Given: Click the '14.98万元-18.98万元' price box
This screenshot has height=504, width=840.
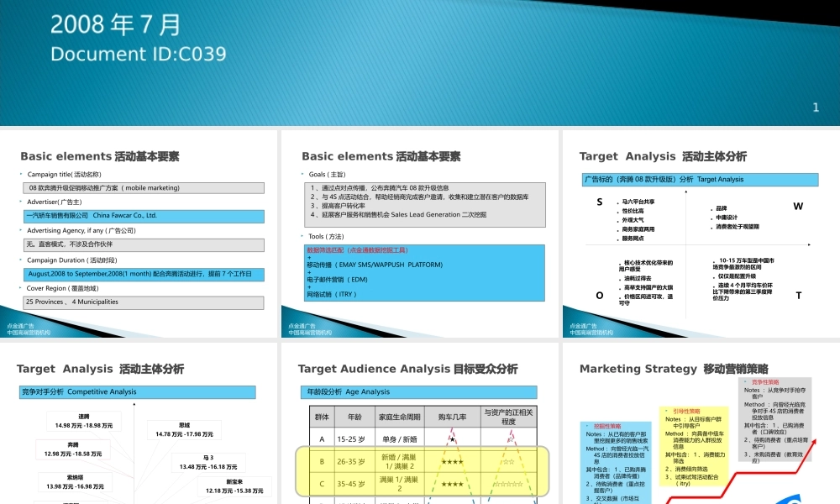Looking at the screenshot, I should click(84, 421).
